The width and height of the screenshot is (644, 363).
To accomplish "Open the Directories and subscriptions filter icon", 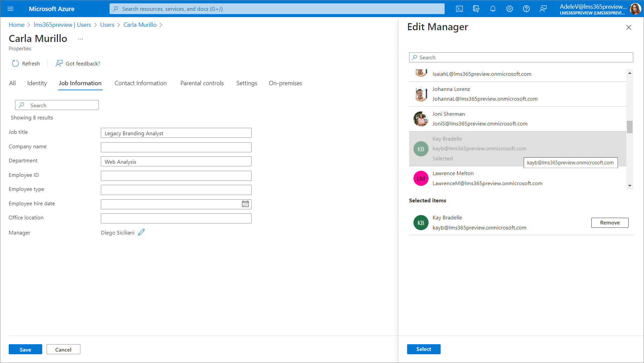I will click(x=476, y=9).
